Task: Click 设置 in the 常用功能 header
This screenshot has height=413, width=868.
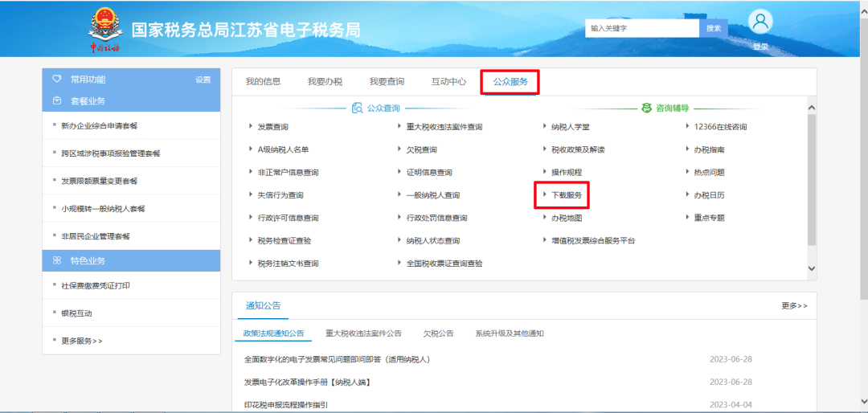Action: (203, 80)
